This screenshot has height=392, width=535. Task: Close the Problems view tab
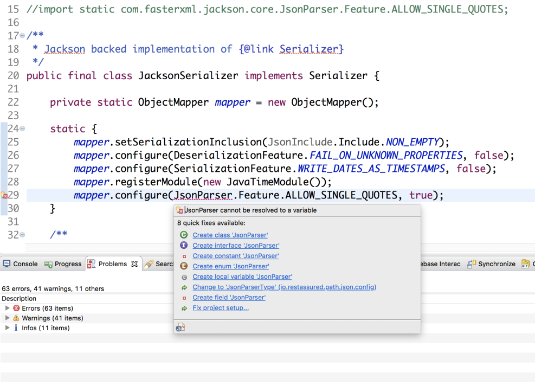coord(134,264)
